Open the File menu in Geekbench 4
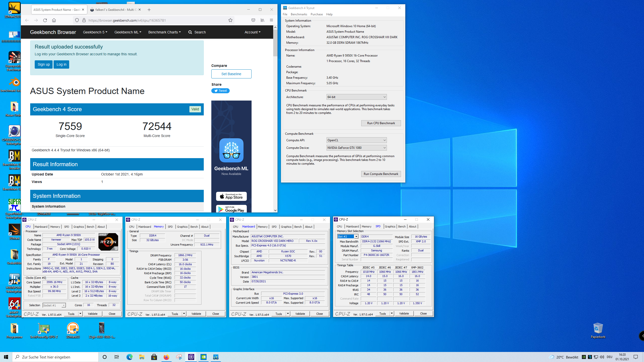Screen dimensions: 644x362 [285, 14]
